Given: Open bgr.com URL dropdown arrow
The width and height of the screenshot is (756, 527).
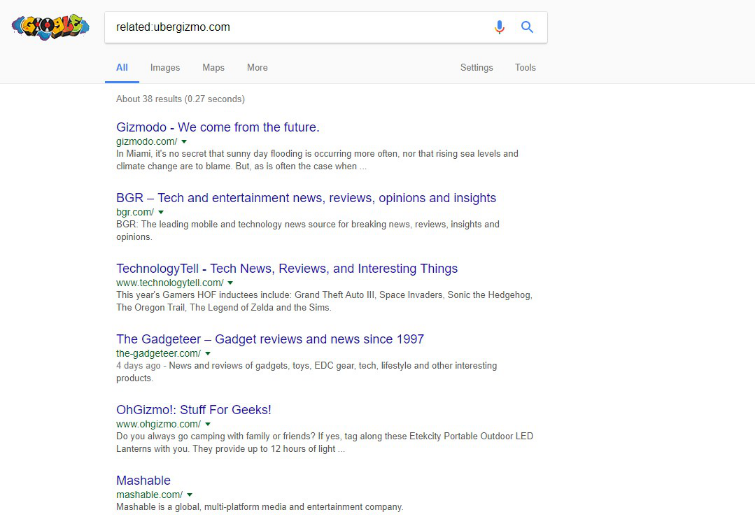Looking at the screenshot, I should tap(161, 212).
